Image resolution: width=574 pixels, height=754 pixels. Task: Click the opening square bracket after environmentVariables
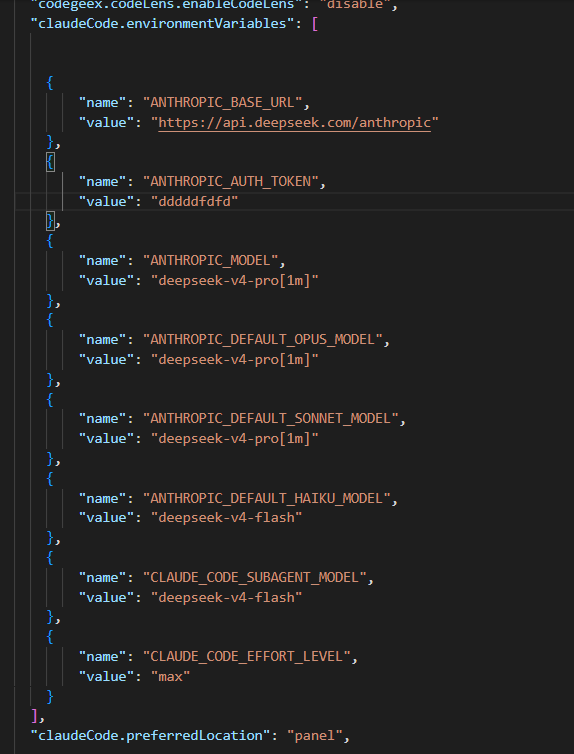tap(315, 24)
